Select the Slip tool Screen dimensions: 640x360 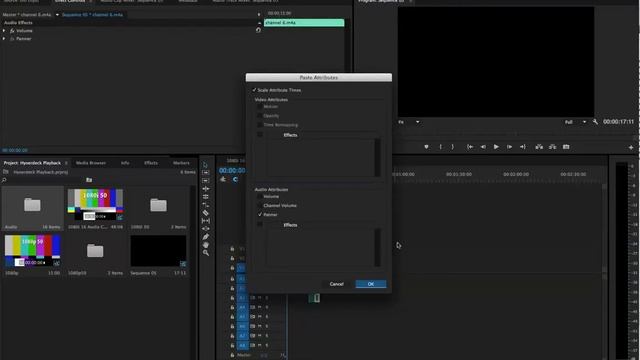pyautogui.click(x=206, y=221)
